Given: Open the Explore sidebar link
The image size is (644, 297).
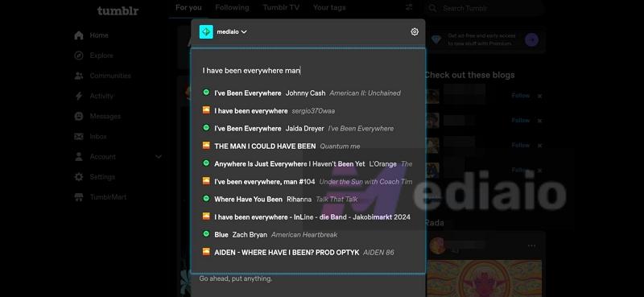Looking at the screenshot, I should point(101,56).
